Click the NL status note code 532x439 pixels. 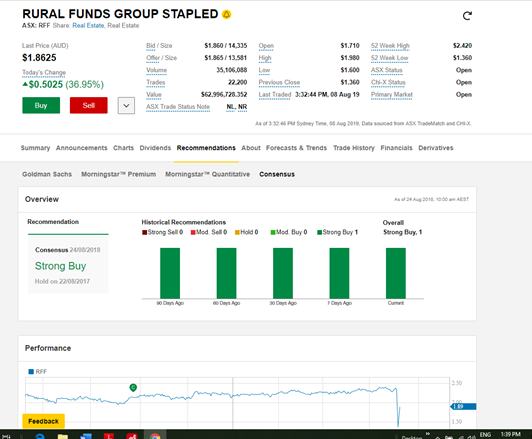pyautogui.click(x=231, y=107)
